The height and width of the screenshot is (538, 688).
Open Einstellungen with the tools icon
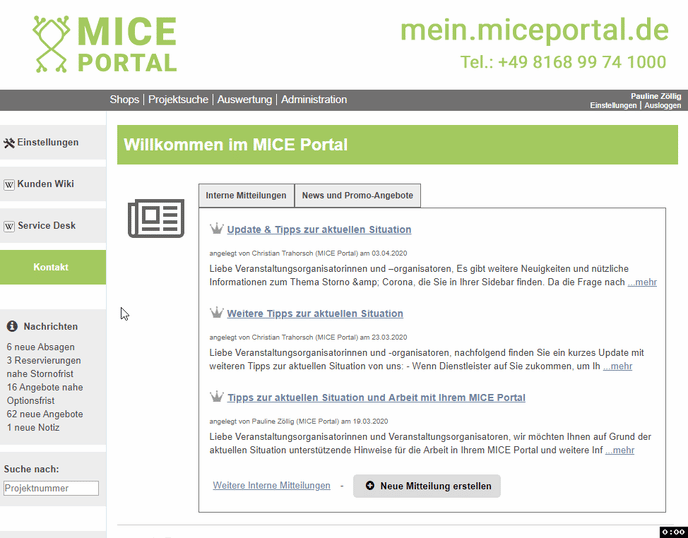point(10,143)
